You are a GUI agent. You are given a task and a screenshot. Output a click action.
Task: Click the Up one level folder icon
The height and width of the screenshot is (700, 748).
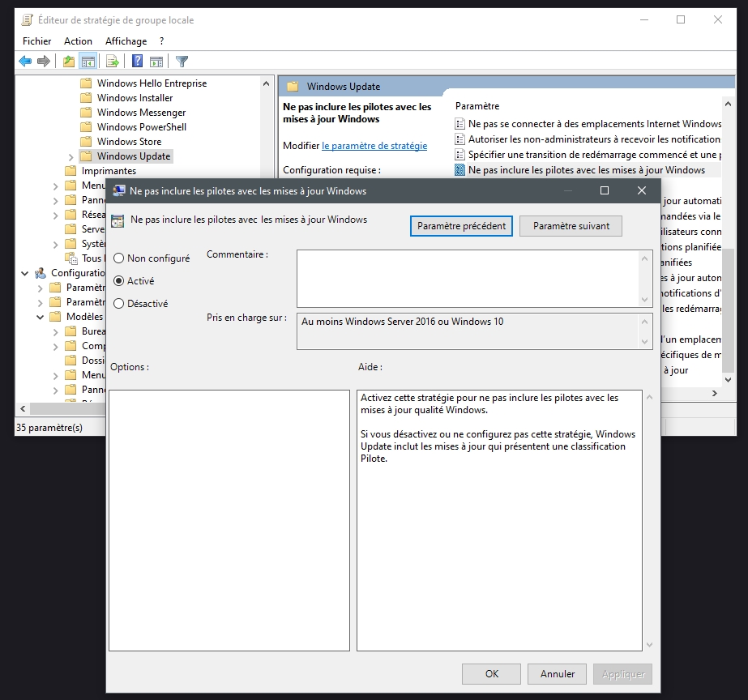[69, 61]
